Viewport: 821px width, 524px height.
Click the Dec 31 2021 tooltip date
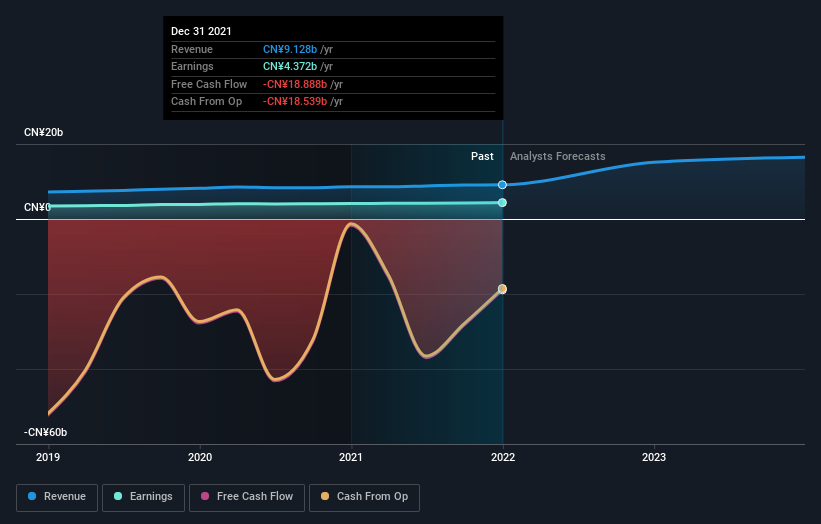(202, 31)
